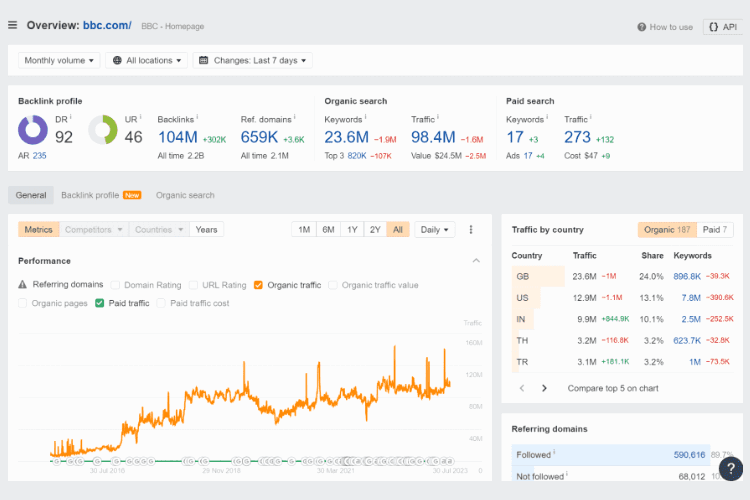Click the first Google update marker on timeline

[56, 461]
